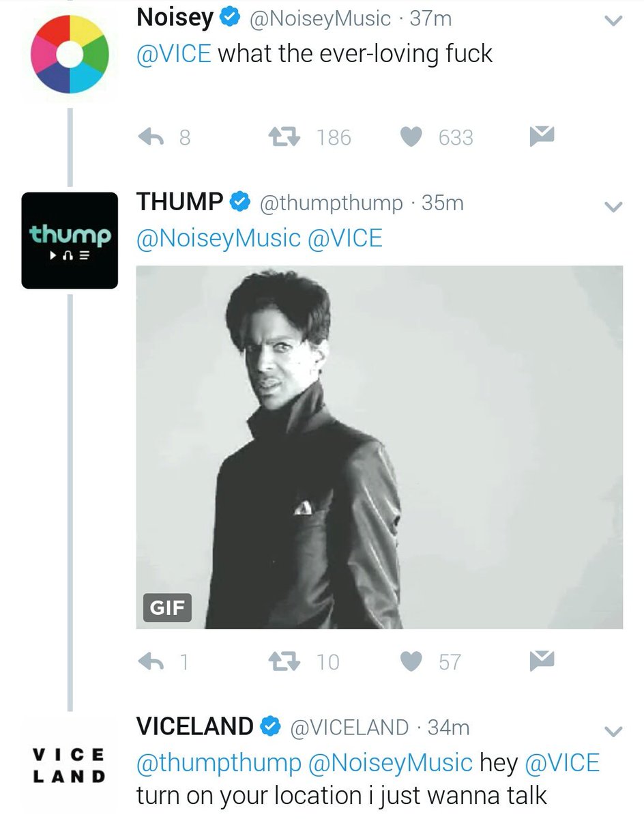
Task: Open the @thumpthump mention in VICELAND's tweet
Action: (218, 763)
